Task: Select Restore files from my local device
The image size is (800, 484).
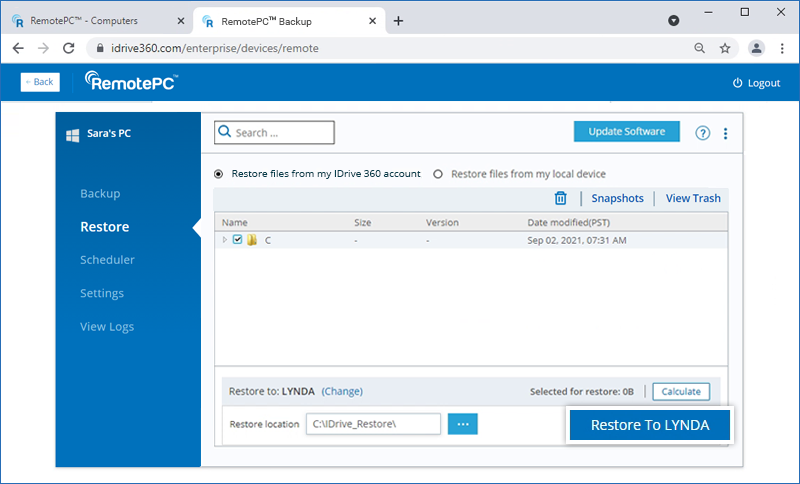Action: 438,174
